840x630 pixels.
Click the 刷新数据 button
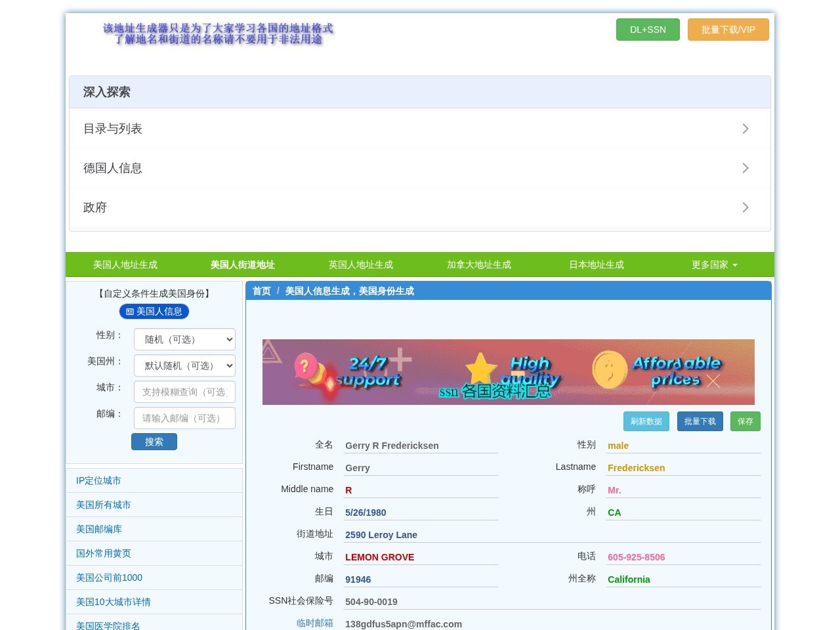coord(646,421)
